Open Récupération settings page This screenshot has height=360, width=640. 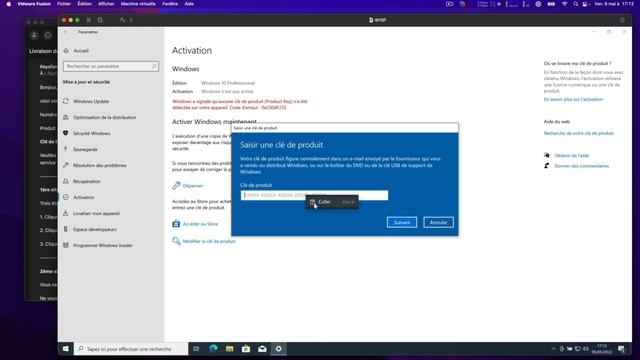click(x=87, y=181)
